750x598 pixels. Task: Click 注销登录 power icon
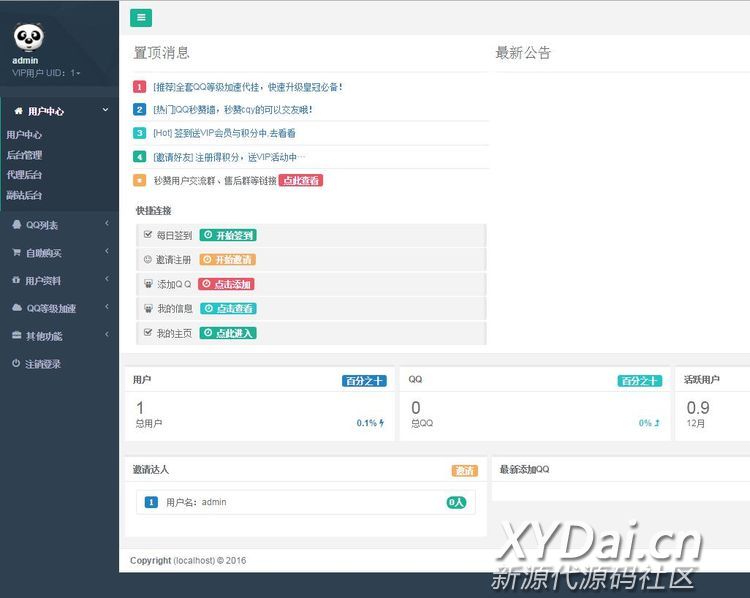click(16, 363)
